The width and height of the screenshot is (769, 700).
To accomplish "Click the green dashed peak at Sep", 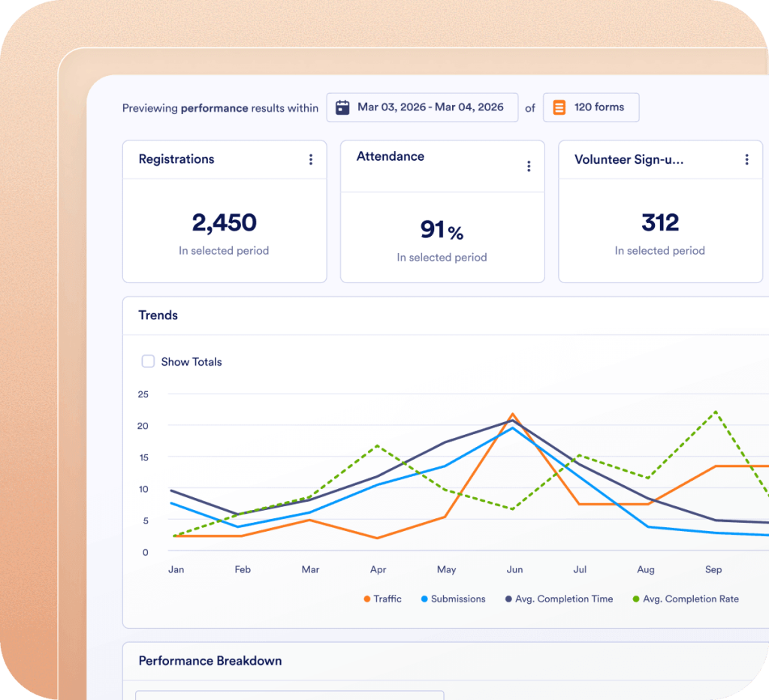I will click(716, 412).
